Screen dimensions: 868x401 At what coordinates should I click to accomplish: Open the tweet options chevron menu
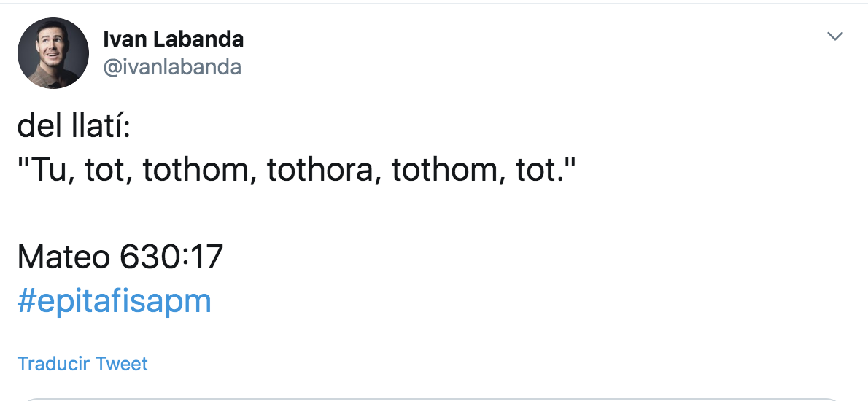(835, 36)
